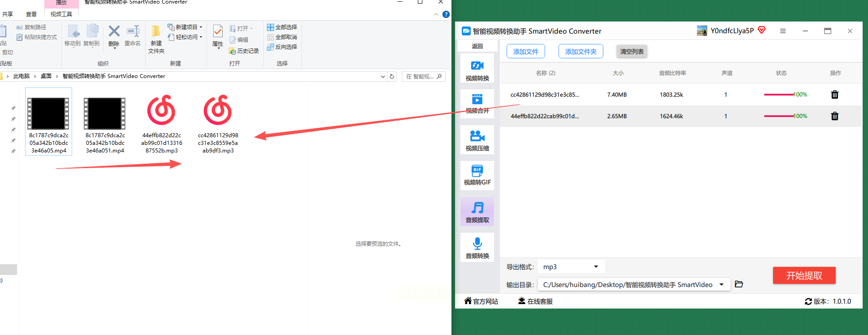Select the 44effb822d22cab99c01d1331687552b.mp3 file
868x335 pixels.
(162, 122)
